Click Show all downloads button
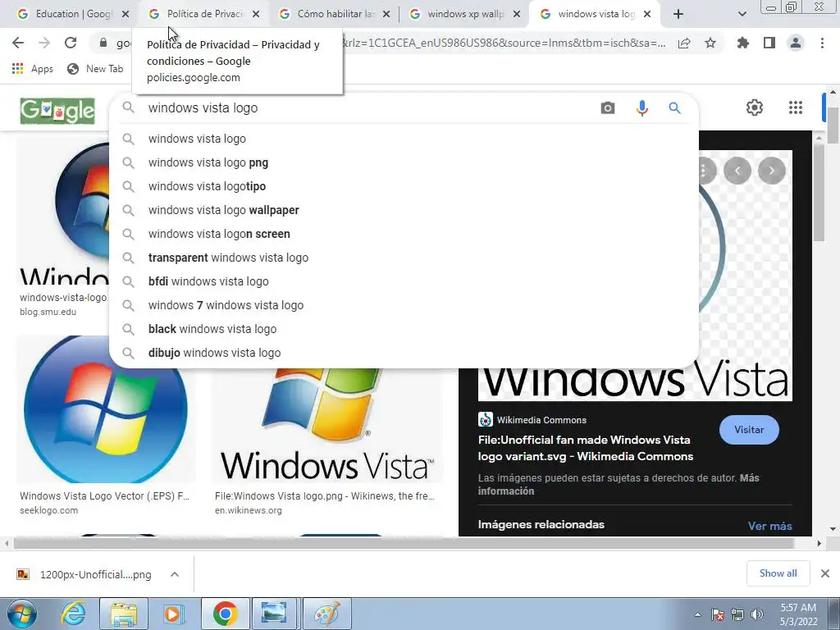Image resolution: width=840 pixels, height=630 pixels. pos(778,573)
